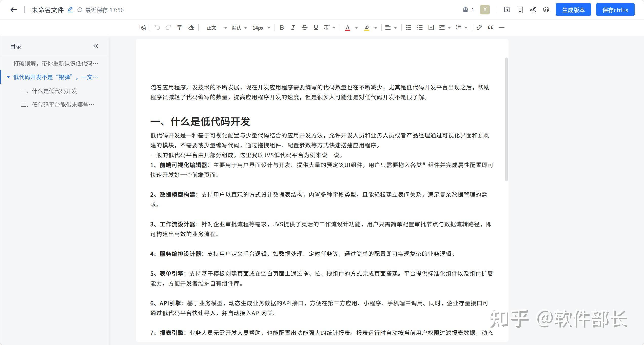Open version layers icon
644x345 pixels.
(x=546, y=10)
